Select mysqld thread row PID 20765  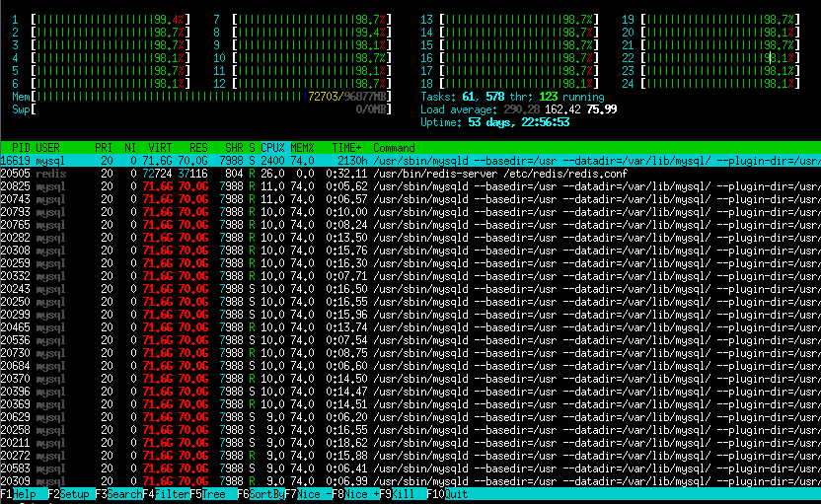tap(410, 225)
